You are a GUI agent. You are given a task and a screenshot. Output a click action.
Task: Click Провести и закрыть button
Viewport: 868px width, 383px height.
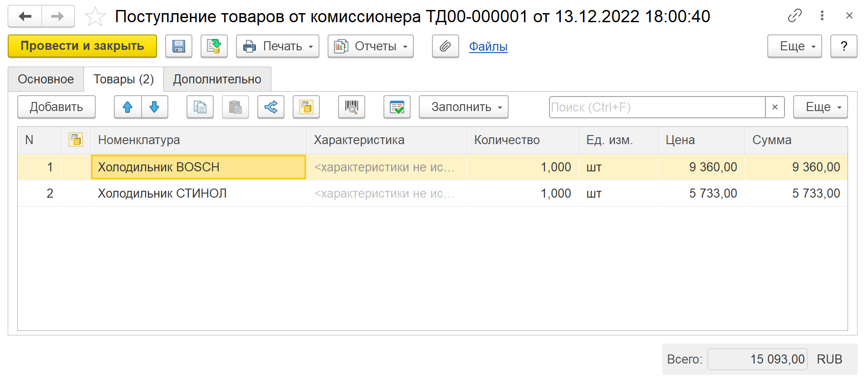[82, 46]
